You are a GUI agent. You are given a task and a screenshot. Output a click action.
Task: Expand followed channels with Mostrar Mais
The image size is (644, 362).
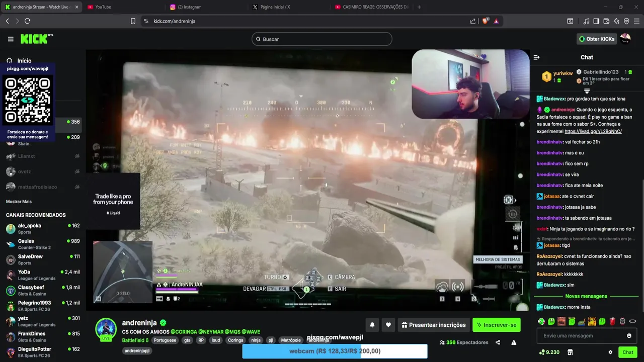coord(19,202)
